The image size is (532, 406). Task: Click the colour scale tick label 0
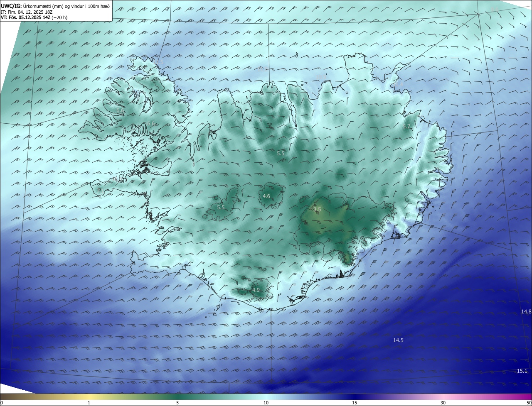[2, 403]
